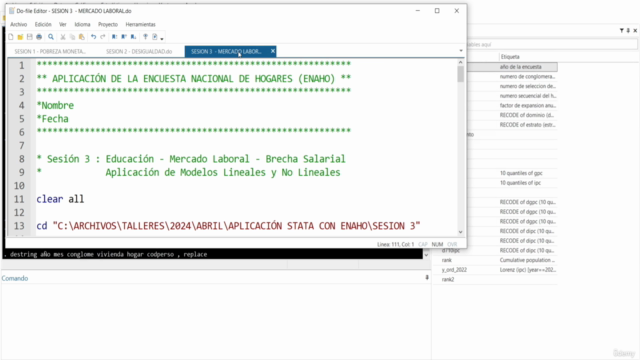Print the do-file with the printer icon

pos(39,37)
